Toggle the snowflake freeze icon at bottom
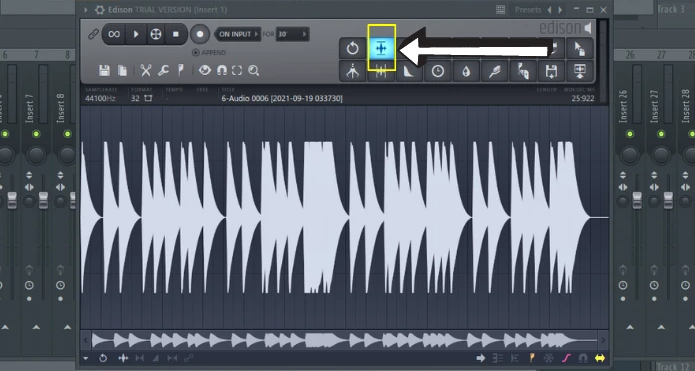 pyautogui.click(x=549, y=358)
